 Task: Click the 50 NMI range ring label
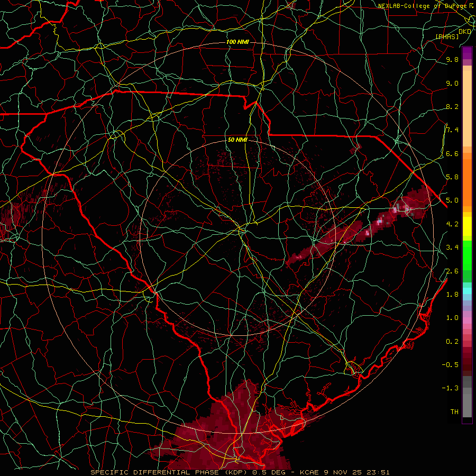click(x=237, y=140)
